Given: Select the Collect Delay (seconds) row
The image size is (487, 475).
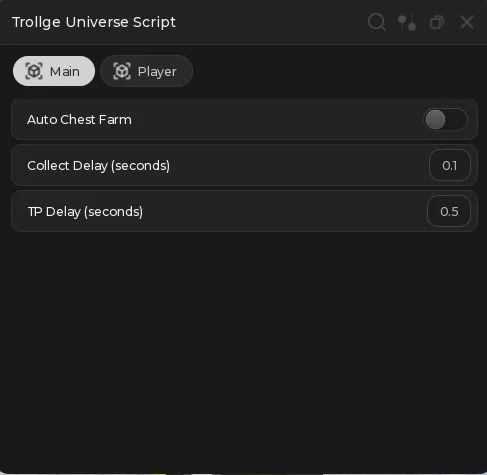Looking at the screenshot, I should [245, 165].
